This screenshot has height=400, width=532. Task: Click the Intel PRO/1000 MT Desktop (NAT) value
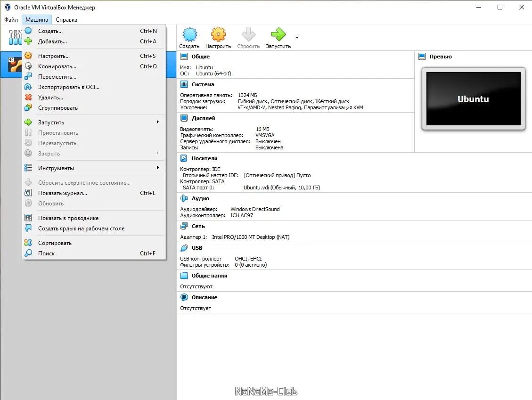(251, 237)
